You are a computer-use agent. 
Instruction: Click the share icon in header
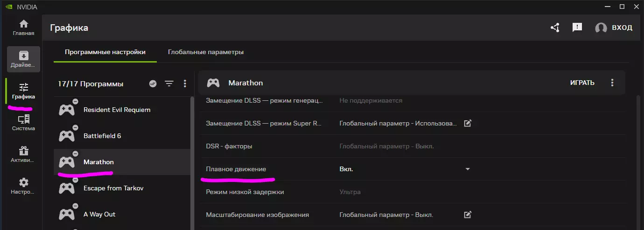pos(555,28)
